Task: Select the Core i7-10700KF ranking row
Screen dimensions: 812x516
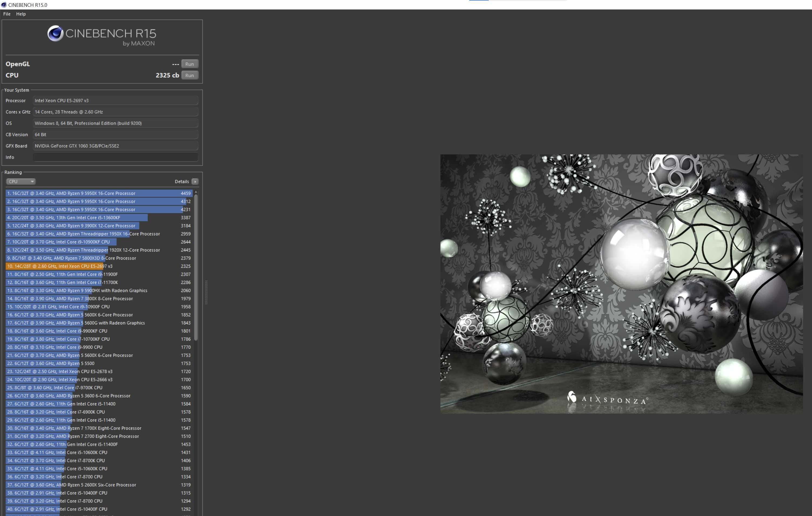Action: (99, 339)
